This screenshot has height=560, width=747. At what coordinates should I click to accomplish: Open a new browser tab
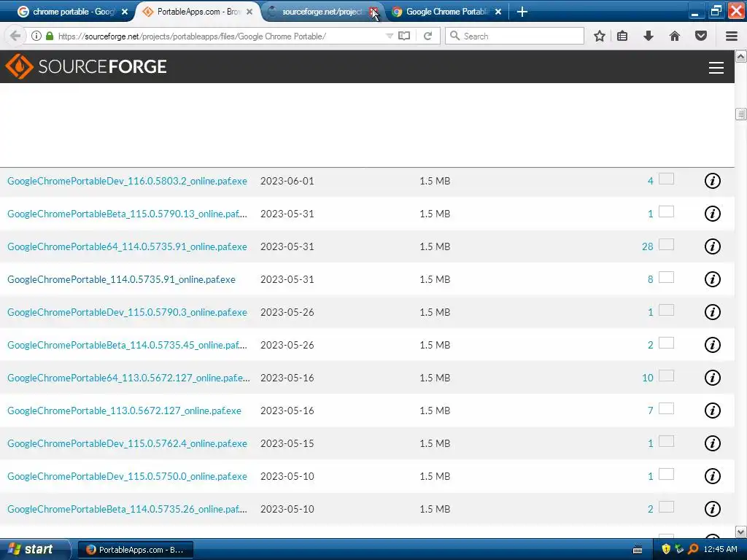click(522, 12)
